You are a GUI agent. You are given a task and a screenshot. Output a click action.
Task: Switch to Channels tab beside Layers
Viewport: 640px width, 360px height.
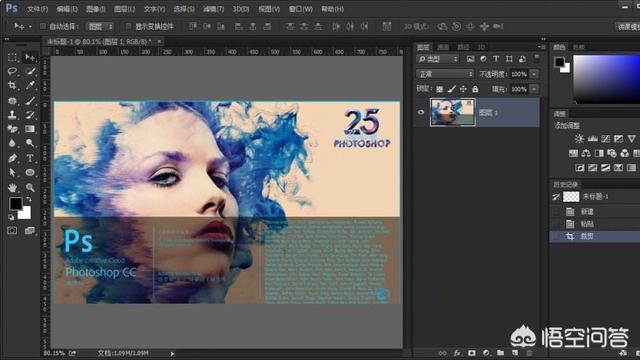443,47
